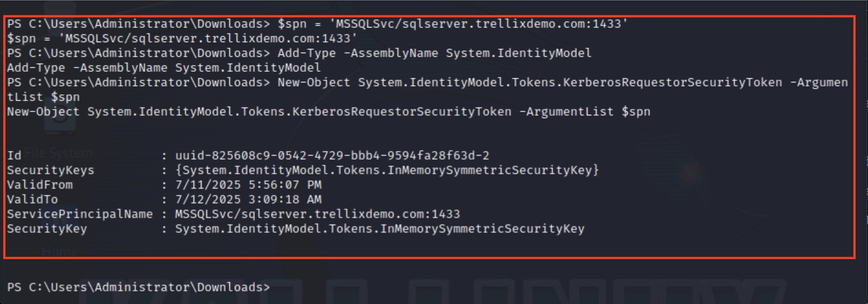Click the SecurityKey row value without braces
The height and width of the screenshot is (304, 868).
point(380,228)
